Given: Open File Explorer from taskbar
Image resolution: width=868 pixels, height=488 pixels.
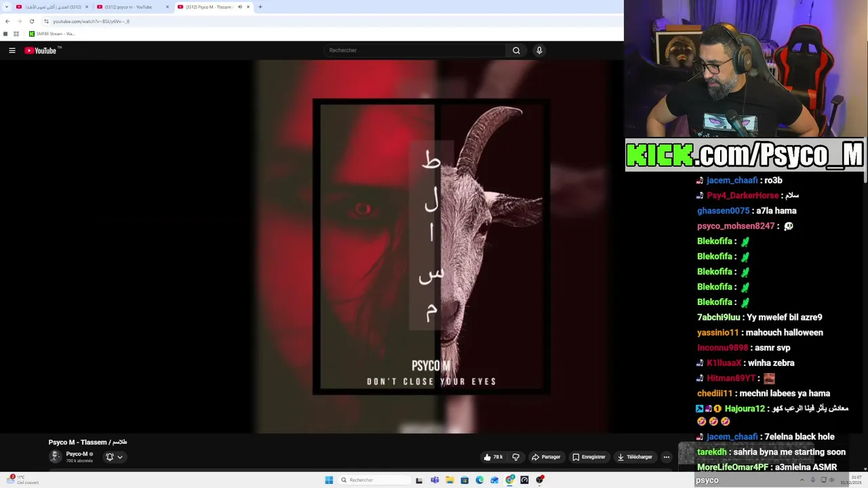Looking at the screenshot, I should (x=450, y=480).
